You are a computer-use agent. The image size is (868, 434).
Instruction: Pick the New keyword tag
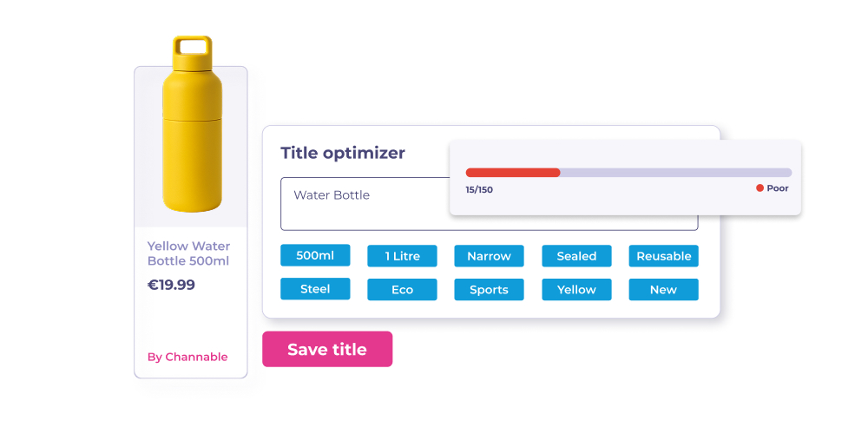663,290
